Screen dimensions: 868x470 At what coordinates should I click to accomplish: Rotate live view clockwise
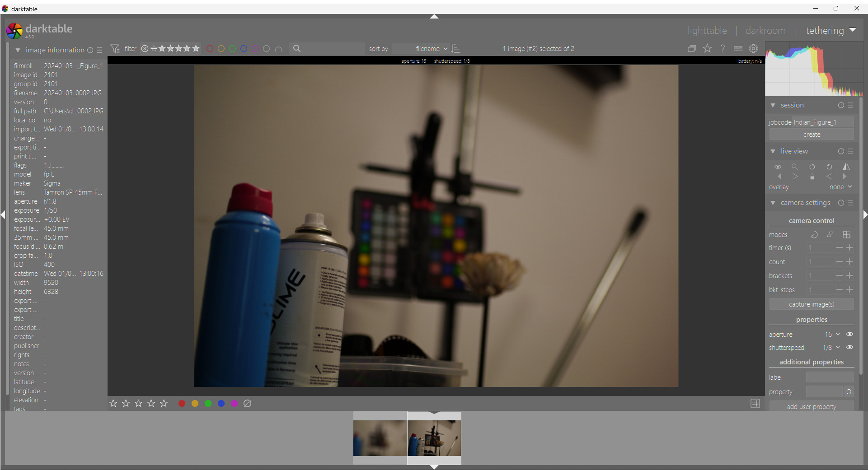[x=829, y=167]
